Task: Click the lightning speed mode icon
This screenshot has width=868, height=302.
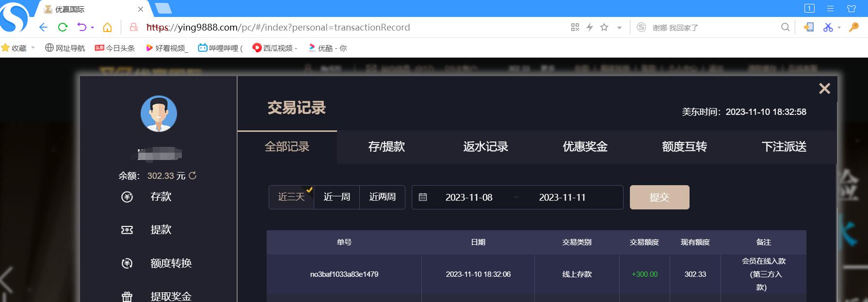Action: [x=590, y=27]
